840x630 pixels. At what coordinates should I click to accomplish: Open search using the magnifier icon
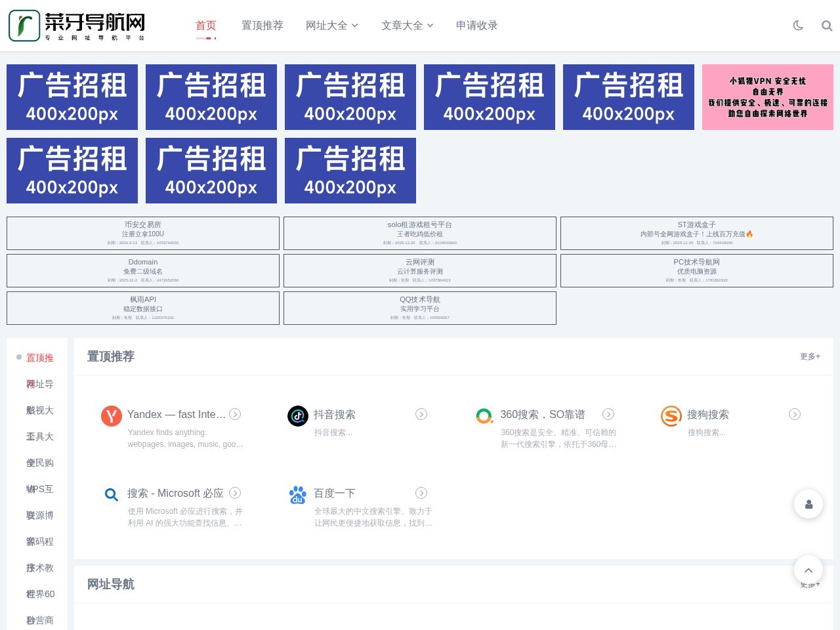[827, 25]
